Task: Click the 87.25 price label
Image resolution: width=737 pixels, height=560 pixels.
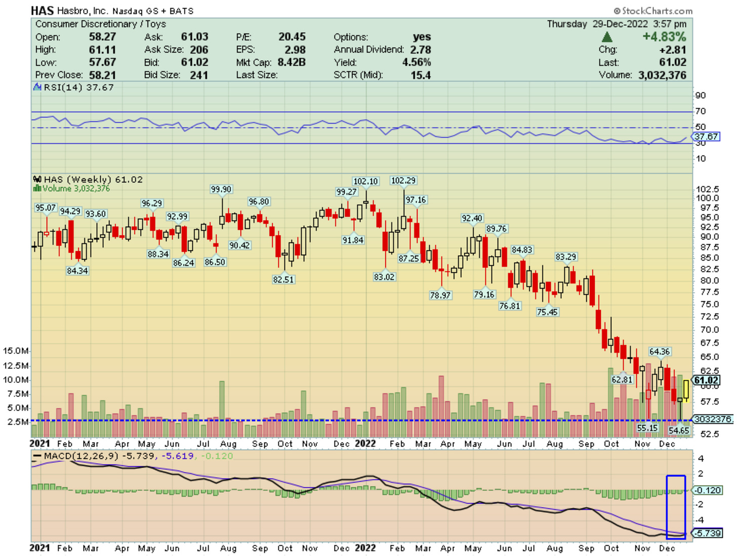Action: click(409, 258)
